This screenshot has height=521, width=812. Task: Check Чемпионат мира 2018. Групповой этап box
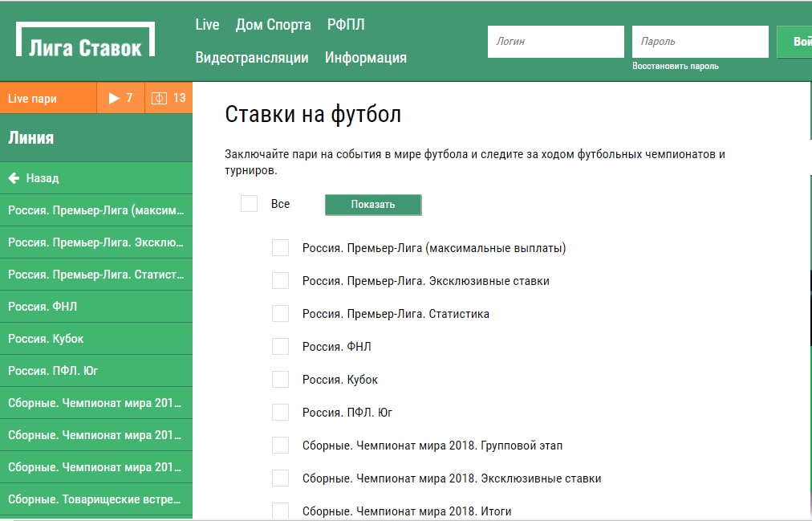click(280, 446)
